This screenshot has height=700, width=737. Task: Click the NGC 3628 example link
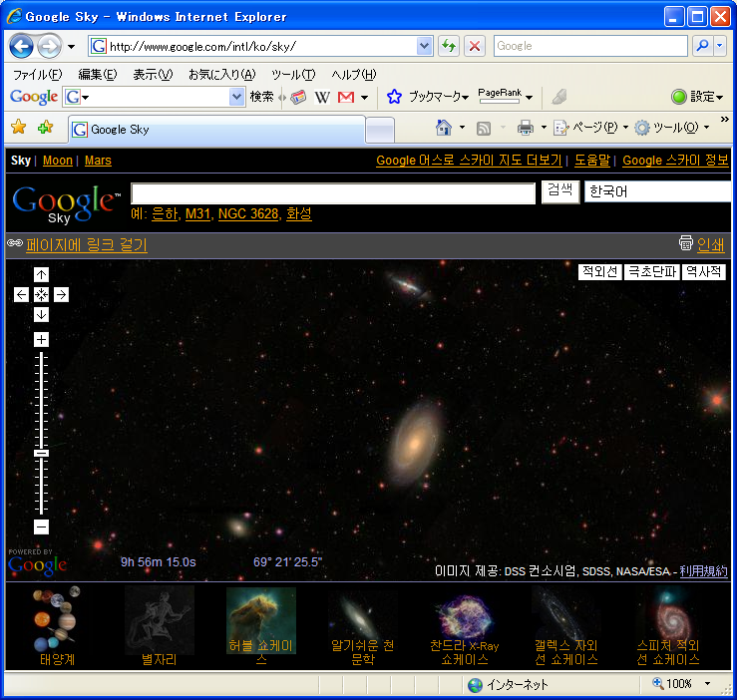[x=248, y=214]
